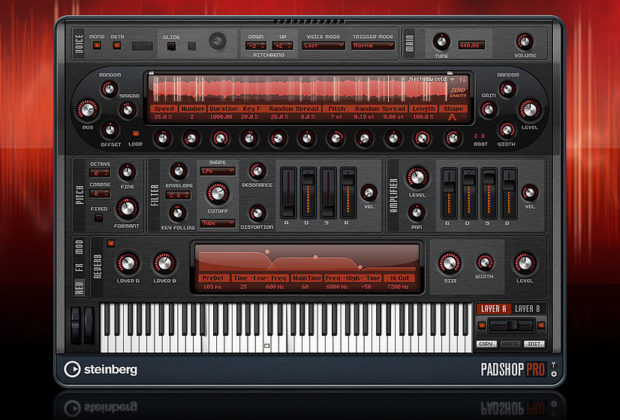Toggle the Retr retrigger button
The height and width of the screenshot is (420, 620).
click(117, 45)
